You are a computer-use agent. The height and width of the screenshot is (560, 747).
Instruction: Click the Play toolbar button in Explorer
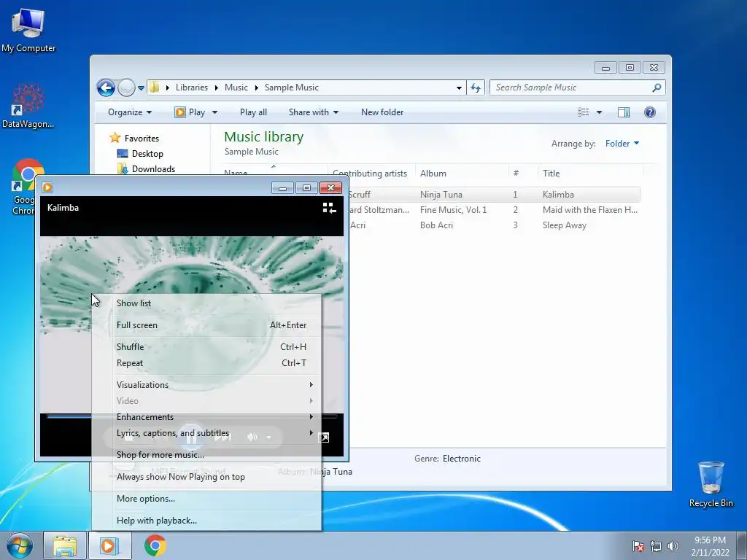tap(190, 112)
